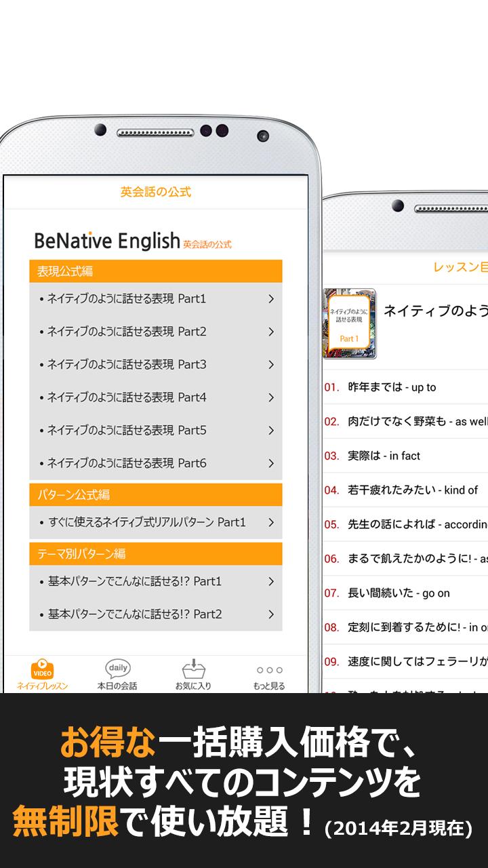Expand chevron for 基本パターンでこんなに話せる Part1
Viewport: 488px width, 868px height.
tap(271, 581)
